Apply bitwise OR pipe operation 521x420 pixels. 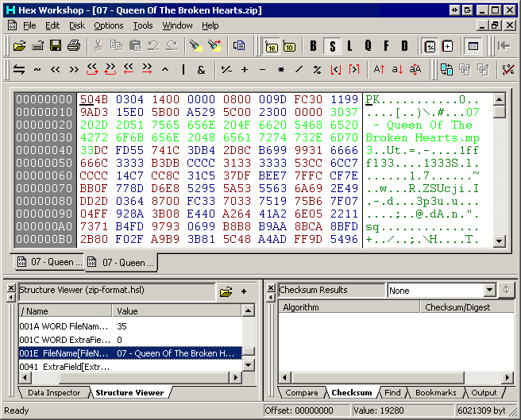(183, 69)
